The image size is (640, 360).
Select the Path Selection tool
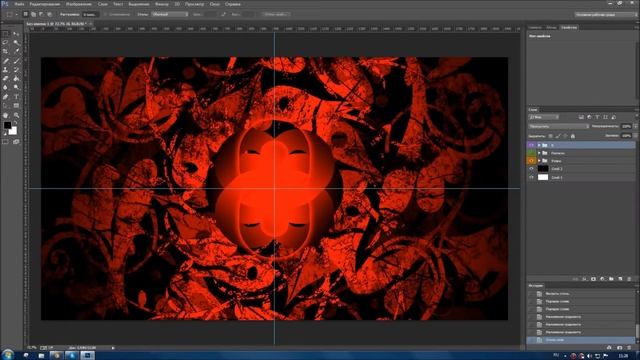pos(5,106)
